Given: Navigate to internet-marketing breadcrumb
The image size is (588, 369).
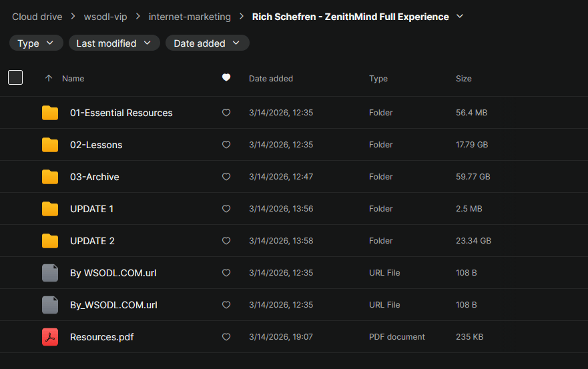Looking at the screenshot, I should (x=190, y=17).
